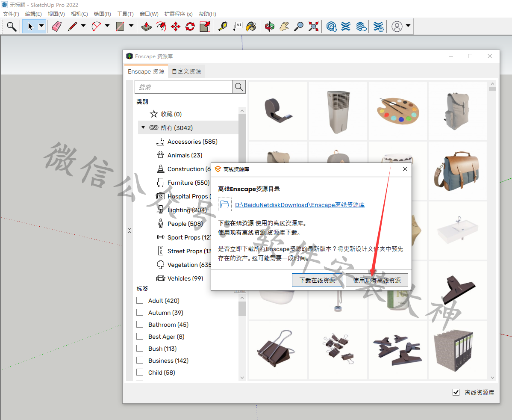
Task: Open the Extension Warehouse icon
Action: (346, 27)
